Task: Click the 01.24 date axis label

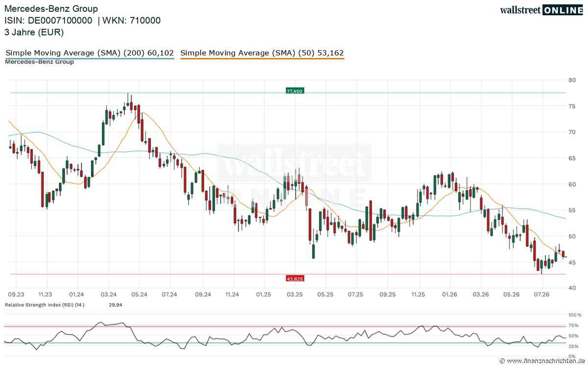Action: tap(77, 294)
